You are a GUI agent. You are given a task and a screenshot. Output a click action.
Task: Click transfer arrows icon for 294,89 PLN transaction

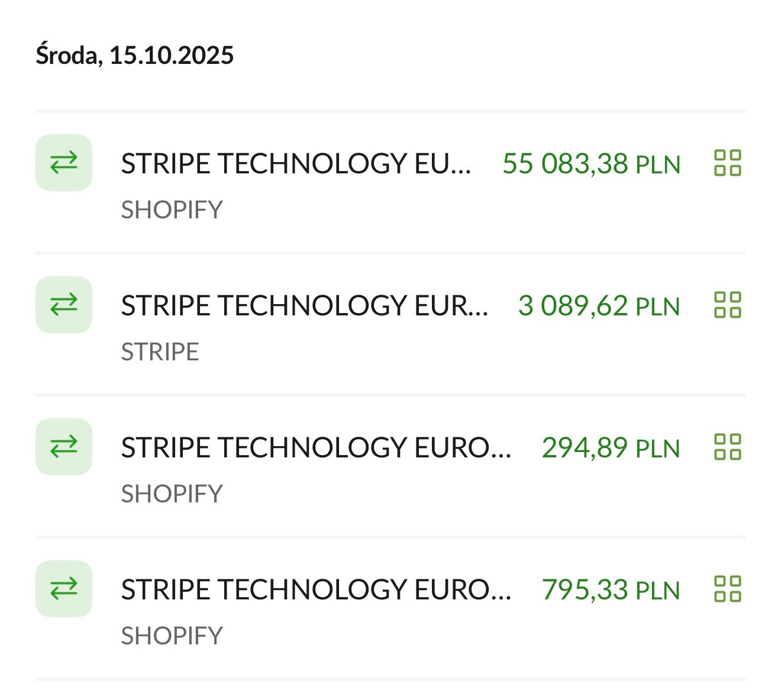pyautogui.click(x=64, y=447)
